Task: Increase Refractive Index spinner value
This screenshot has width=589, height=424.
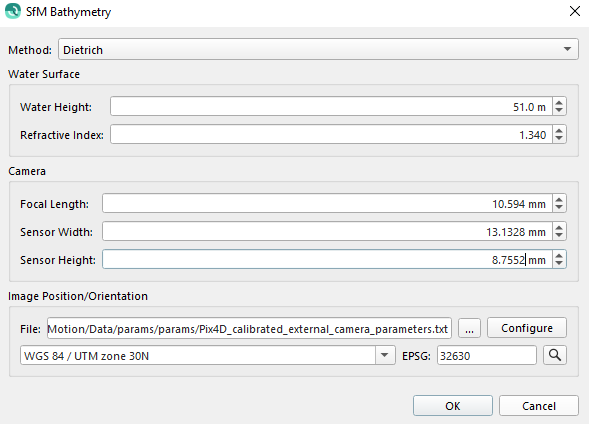Action: coord(559,130)
